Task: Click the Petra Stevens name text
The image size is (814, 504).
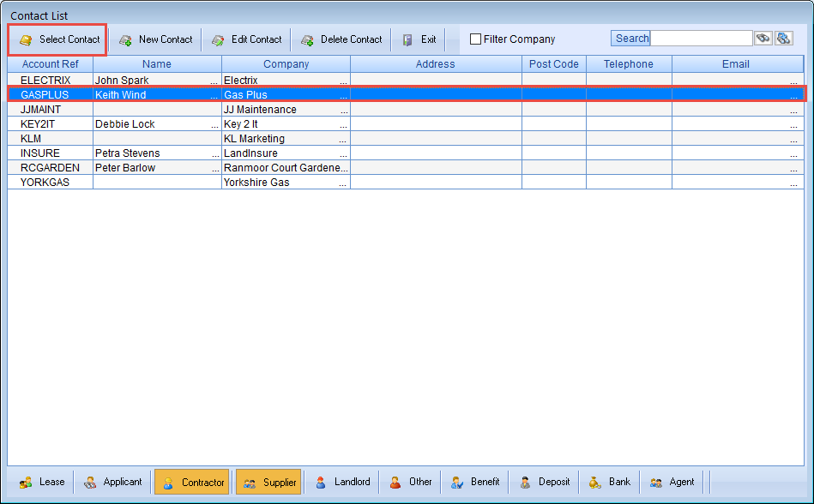Action: coord(127,153)
